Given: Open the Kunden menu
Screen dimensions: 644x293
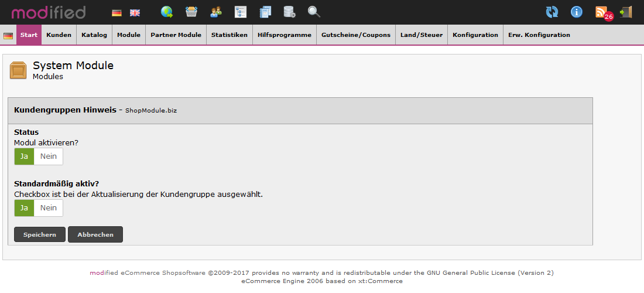Looking at the screenshot, I should [x=59, y=35].
